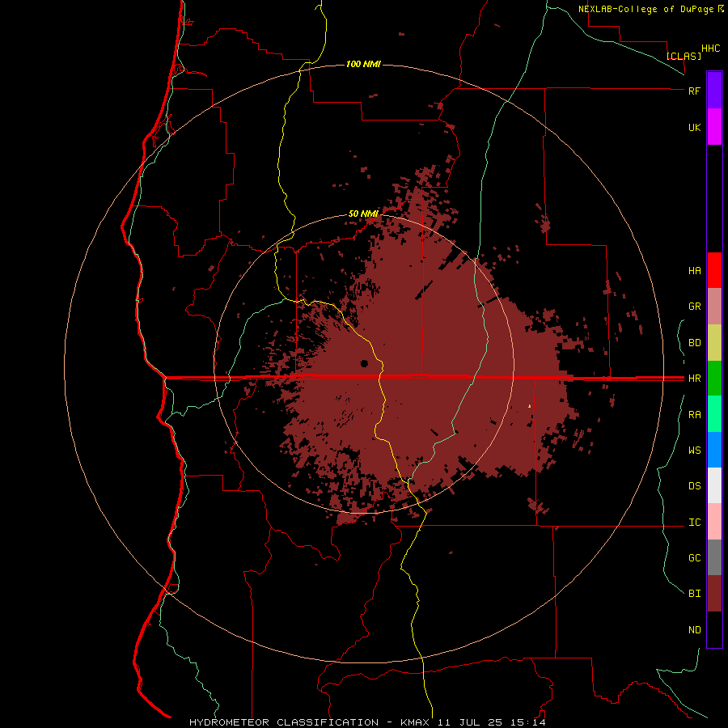Click the GR legend label
This screenshot has height=728, width=728.
(x=694, y=307)
